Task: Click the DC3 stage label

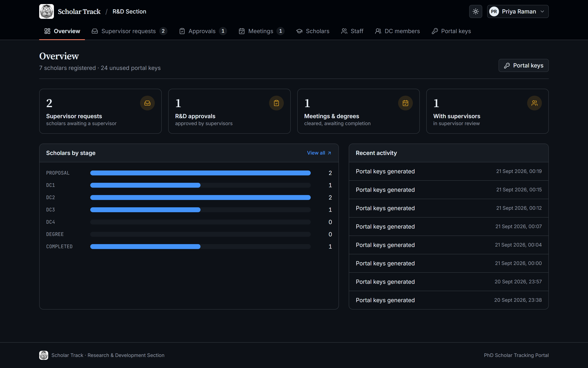Action: pos(51,210)
